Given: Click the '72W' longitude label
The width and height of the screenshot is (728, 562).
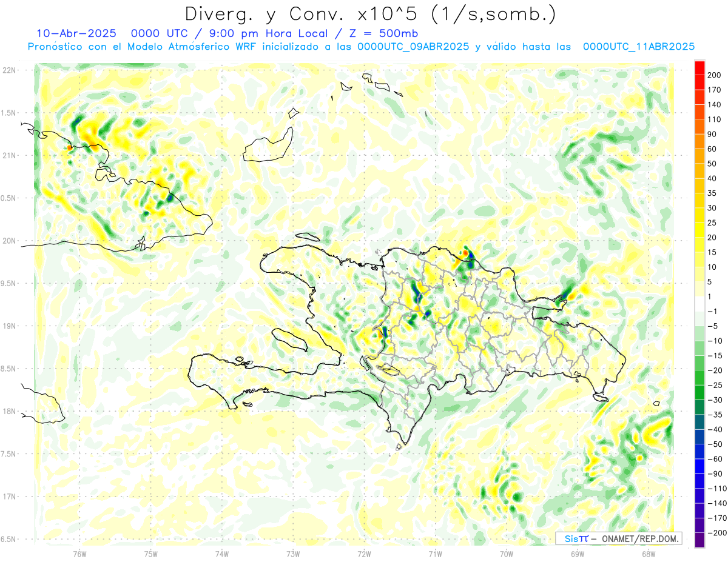Looking at the screenshot, I should tap(364, 554).
